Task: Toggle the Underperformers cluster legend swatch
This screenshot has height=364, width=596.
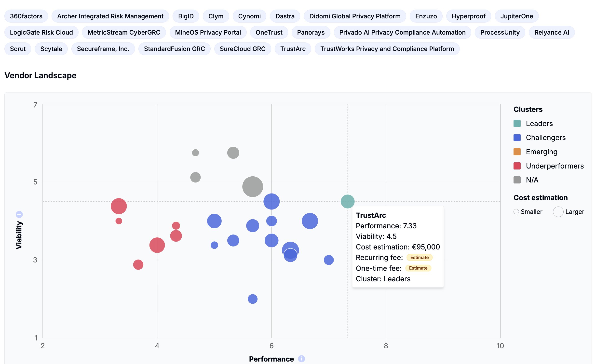Action: (x=517, y=166)
